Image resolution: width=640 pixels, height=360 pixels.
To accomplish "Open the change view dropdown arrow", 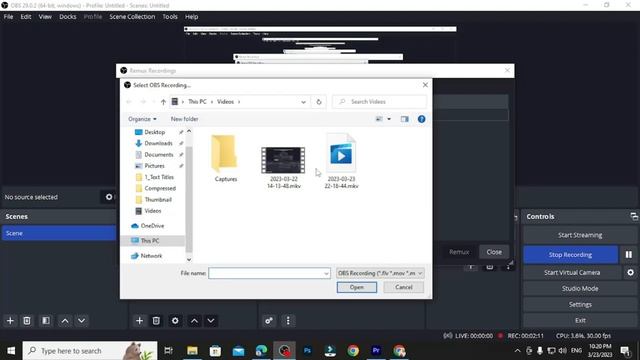I will [389, 119].
